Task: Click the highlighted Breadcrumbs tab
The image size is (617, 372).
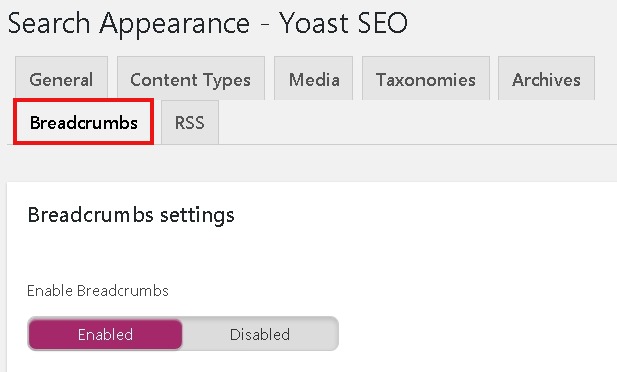Action: 83,122
